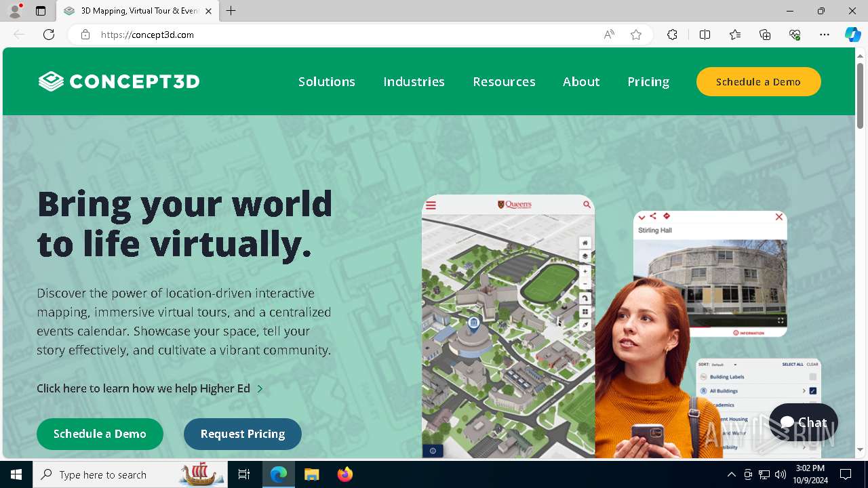Open the tab actions menu icon
The width and height of the screenshot is (868, 488).
tap(41, 11)
